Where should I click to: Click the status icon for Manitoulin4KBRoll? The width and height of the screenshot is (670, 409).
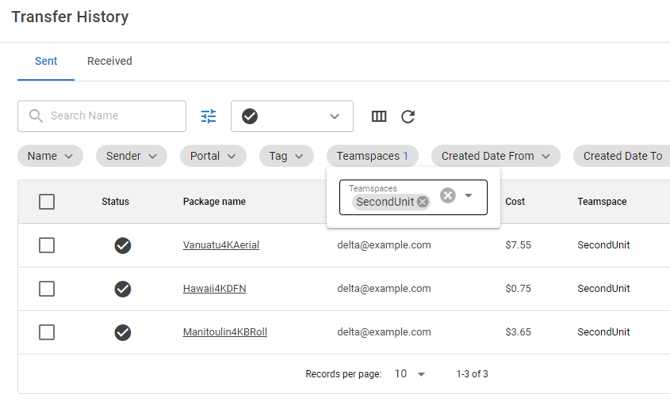pos(123,332)
